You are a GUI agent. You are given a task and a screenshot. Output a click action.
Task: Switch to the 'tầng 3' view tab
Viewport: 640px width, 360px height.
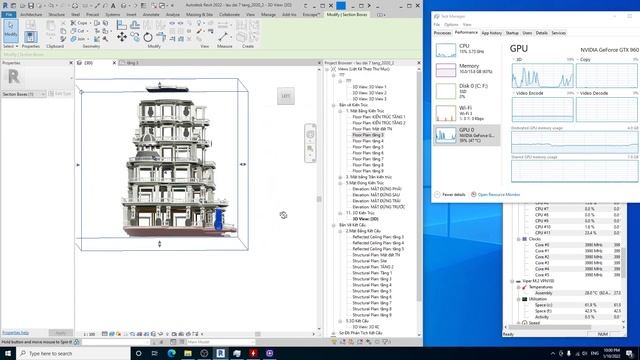(x=132, y=63)
